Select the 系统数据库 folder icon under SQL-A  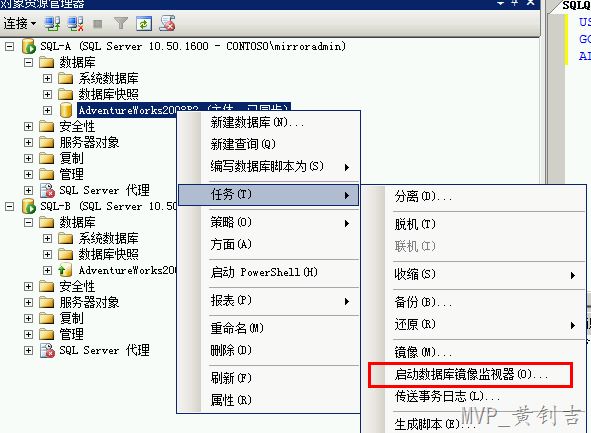(66, 78)
